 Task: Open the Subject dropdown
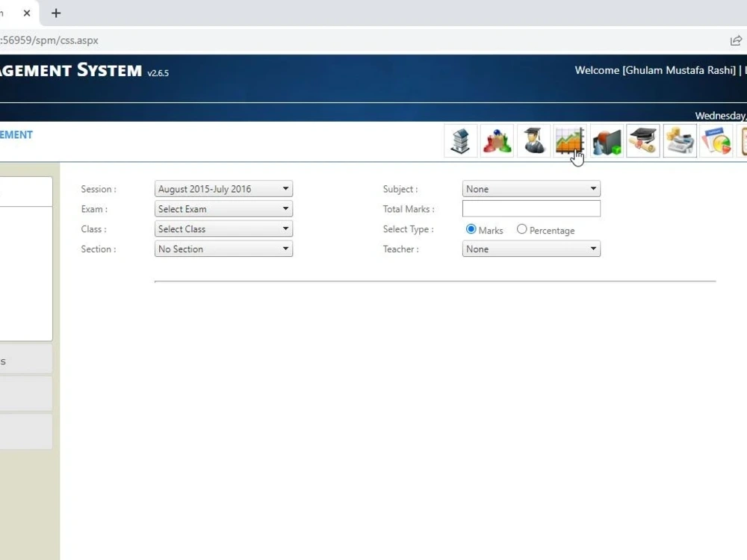click(531, 189)
